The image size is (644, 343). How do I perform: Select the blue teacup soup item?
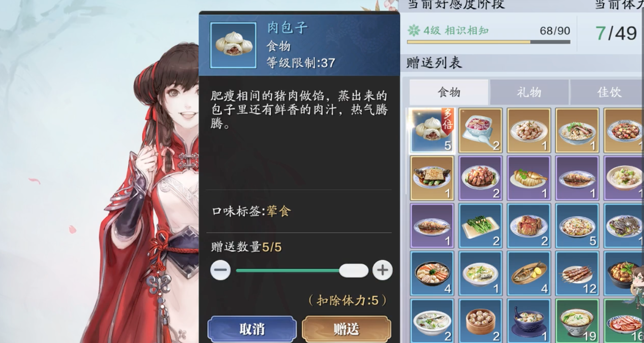[x=528, y=321]
